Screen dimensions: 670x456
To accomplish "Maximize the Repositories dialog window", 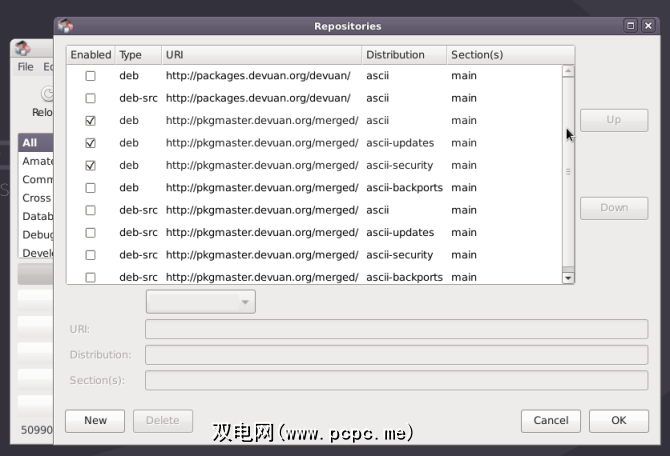I will [630, 26].
